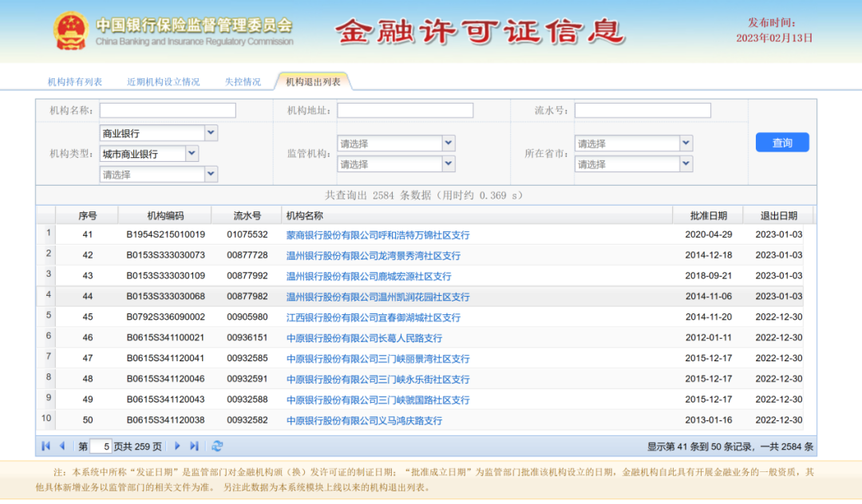
Task: Expand the first 监管机构 请选择 dropdown
Action: click(448, 143)
